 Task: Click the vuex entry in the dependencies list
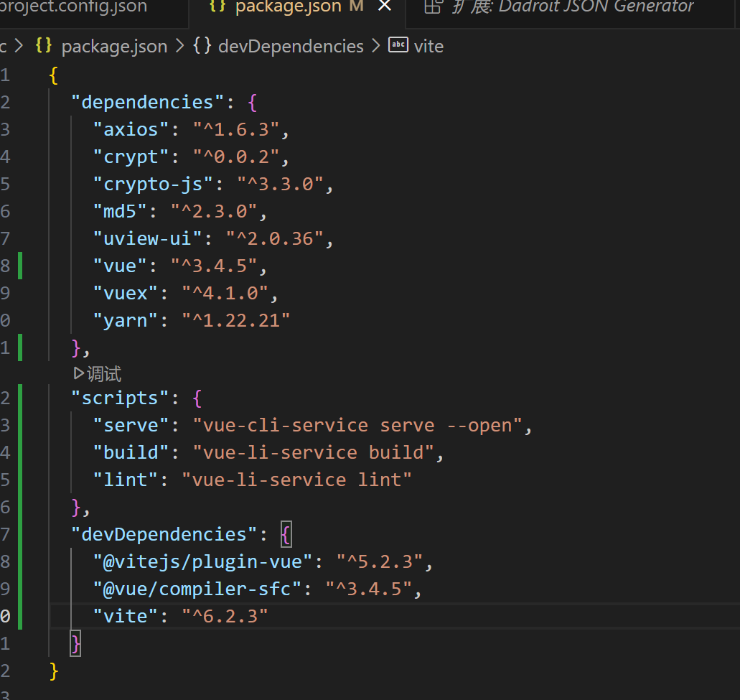tap(126, 292)
